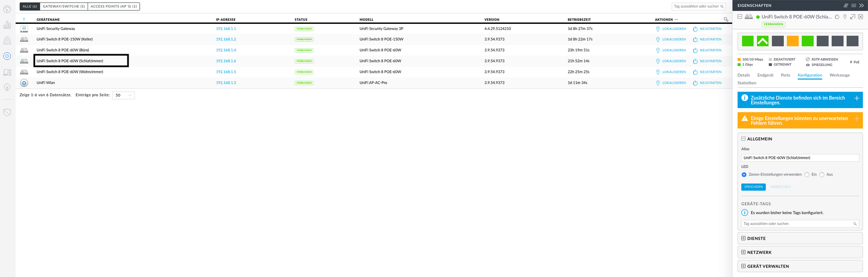The image size is (868, 277).
Task: Restart the device via the panel power icon
Action: coord(837,17)
